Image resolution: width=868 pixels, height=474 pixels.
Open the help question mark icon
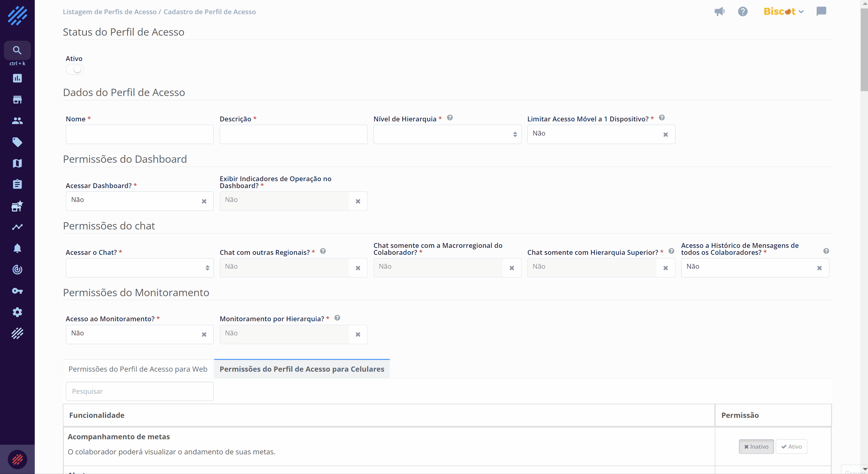click(x=743, y=11)
